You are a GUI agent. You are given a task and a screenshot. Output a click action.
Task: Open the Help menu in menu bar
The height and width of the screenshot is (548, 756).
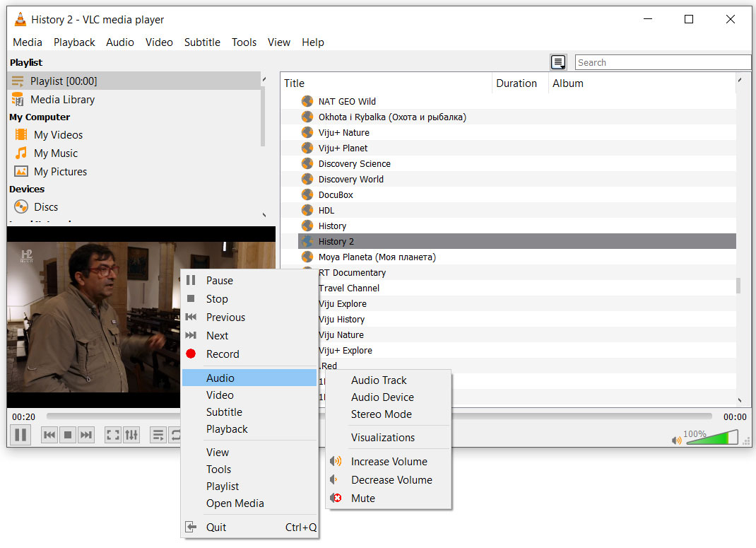pyautogui.click(x=313, y=42)
